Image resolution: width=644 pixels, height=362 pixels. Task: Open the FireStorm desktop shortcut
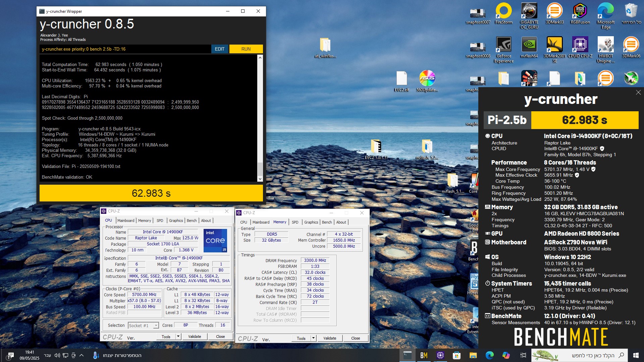point(503,13)
